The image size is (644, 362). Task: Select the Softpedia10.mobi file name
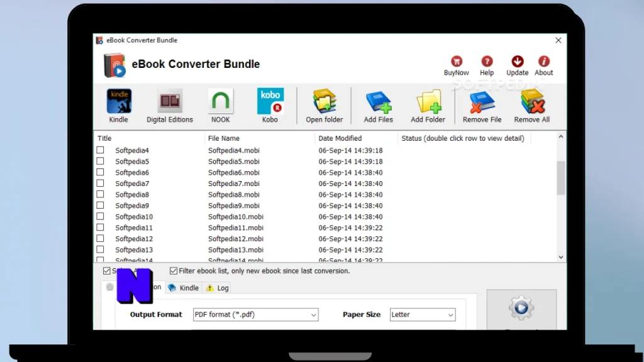click(x=236, y=217)
